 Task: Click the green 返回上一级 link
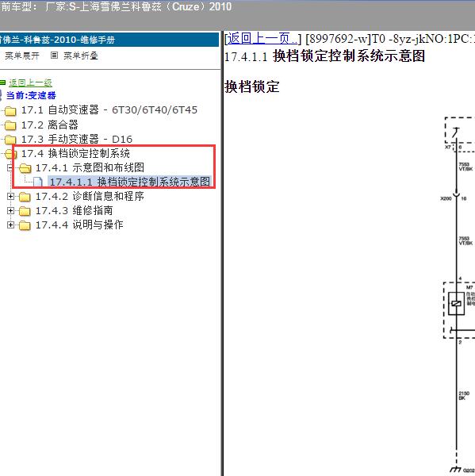click(x=30, y=83)
